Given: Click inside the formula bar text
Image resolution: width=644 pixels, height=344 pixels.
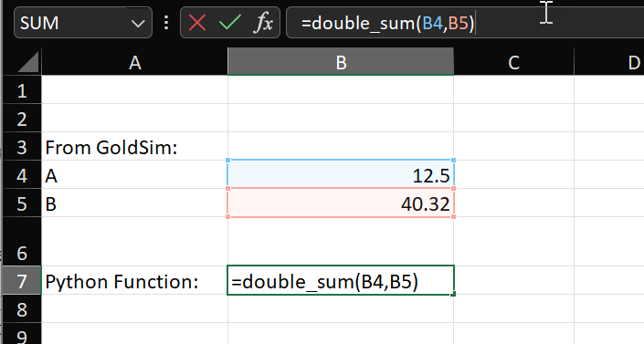Looking at the screenshot, I should [x=388, y=23].
